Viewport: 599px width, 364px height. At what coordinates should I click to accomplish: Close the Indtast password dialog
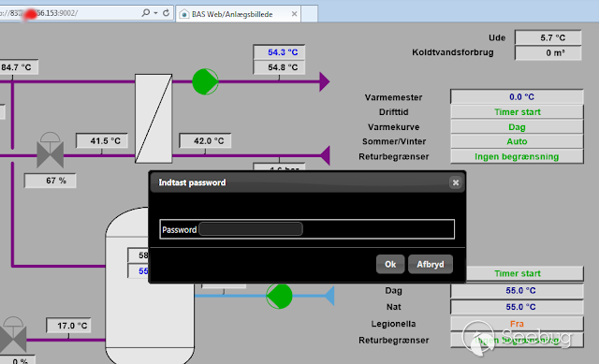[456, 182]
